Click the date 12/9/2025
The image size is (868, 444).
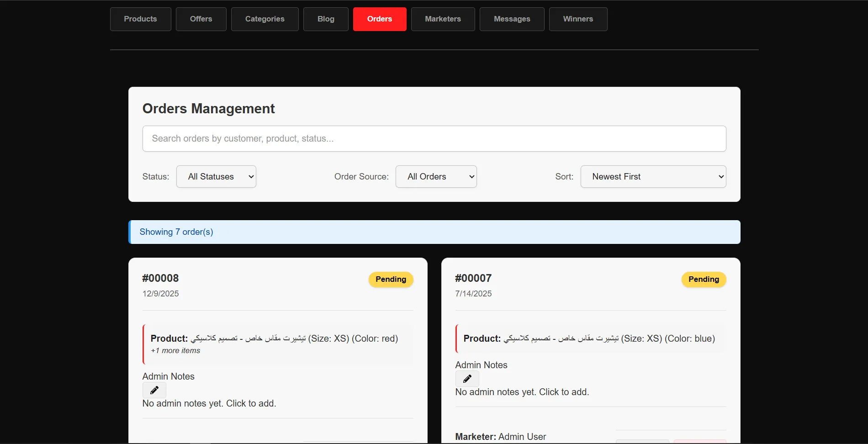coord(161,294)
